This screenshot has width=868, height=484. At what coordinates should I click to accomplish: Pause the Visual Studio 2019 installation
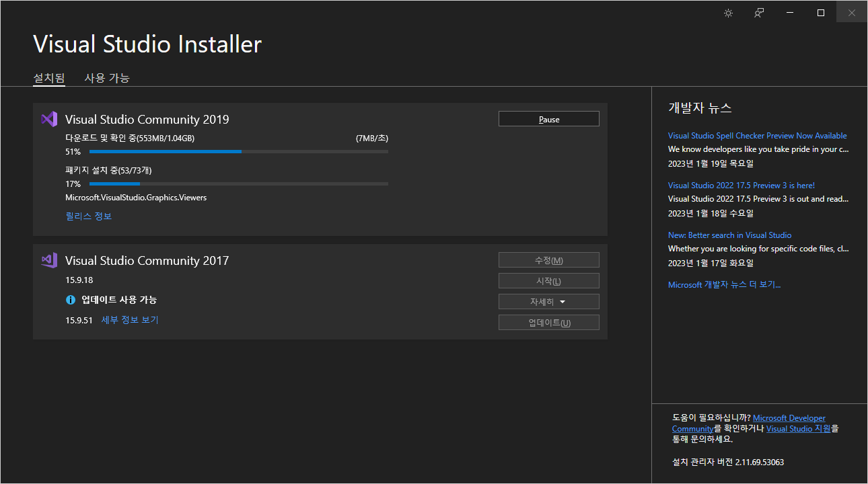(x=549, y=119)
